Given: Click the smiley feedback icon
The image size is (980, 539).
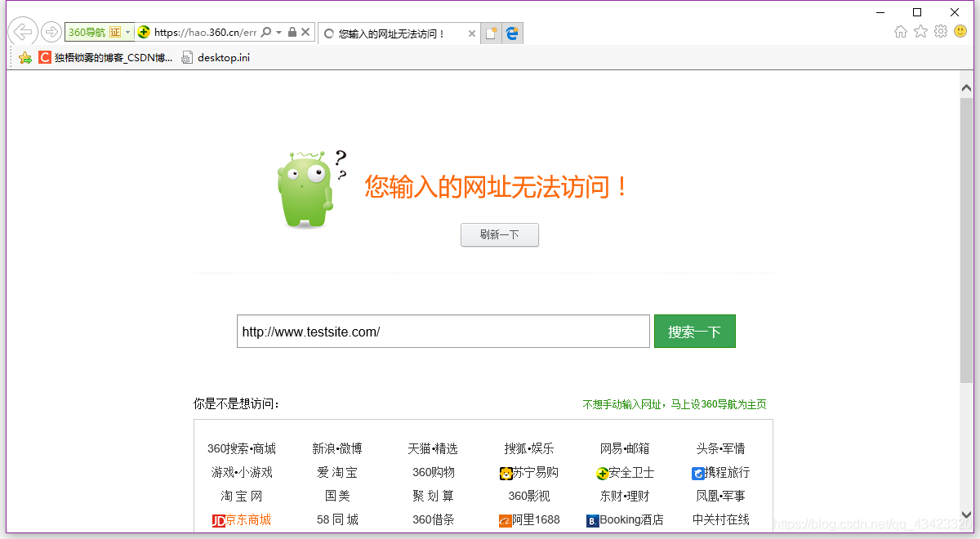Looking at the screenshot, I should pyautogui.click(x=960, y=31).
